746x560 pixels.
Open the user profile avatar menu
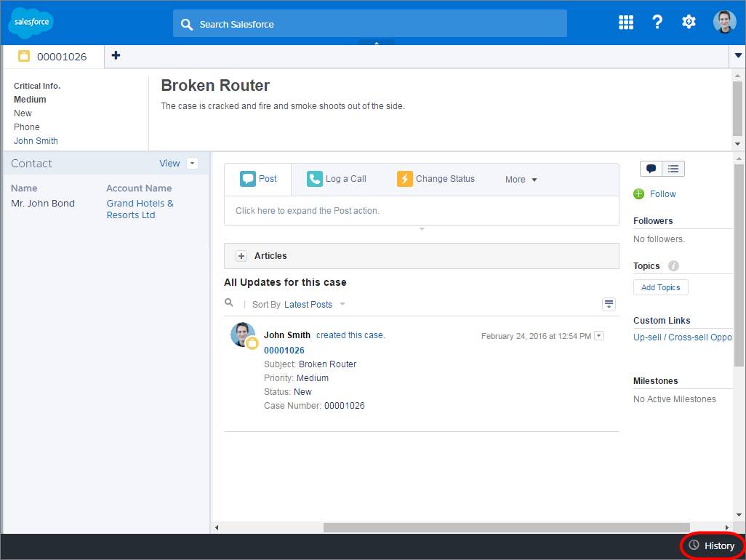click(x=725, y=22)
